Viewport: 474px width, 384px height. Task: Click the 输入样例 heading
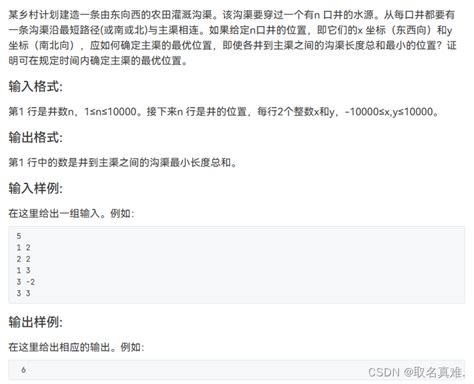35,188
